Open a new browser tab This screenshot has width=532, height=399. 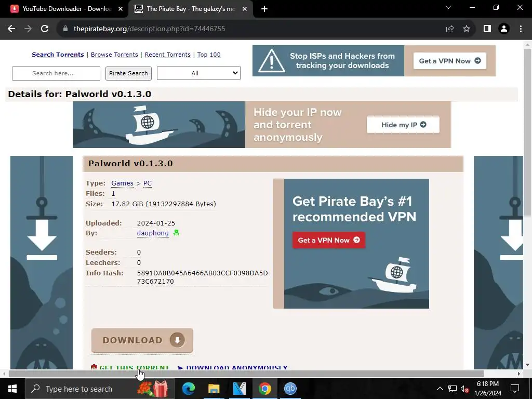[264, 9]
